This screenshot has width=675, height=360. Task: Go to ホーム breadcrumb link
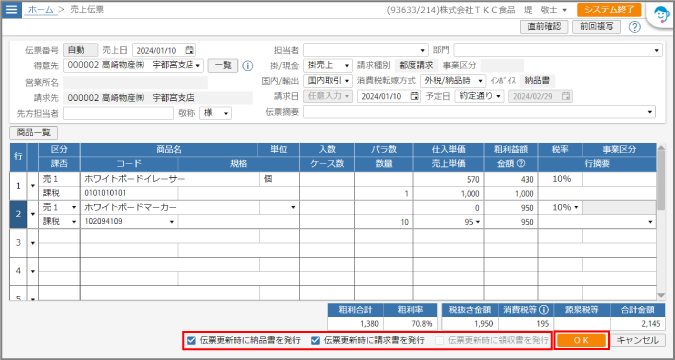pyautogui.click(x=41, y=9)
